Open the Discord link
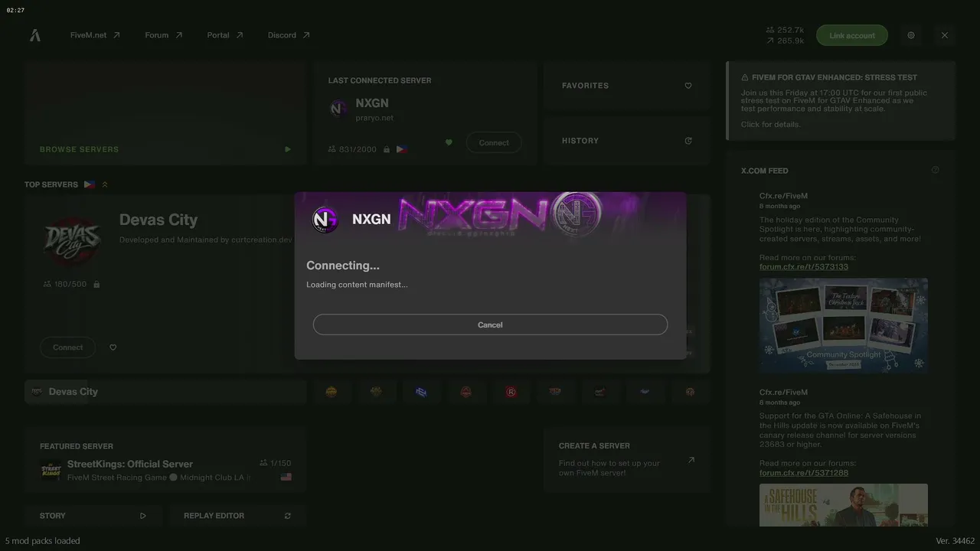The image size is (980, 551). point(289,35)
